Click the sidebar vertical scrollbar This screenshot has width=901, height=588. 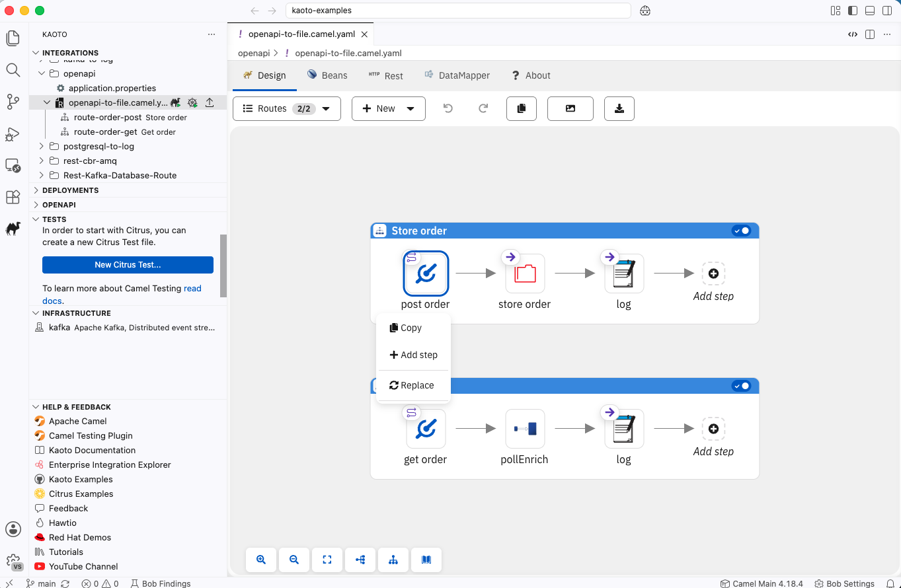[223, 266]
